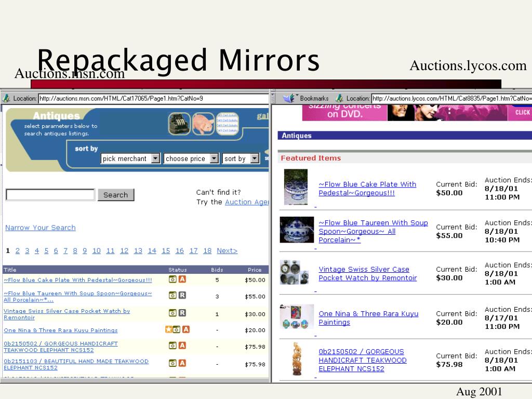
Task: Click camera icon in Vintage Swiss Watch row
Action: [x=172, y=313]
